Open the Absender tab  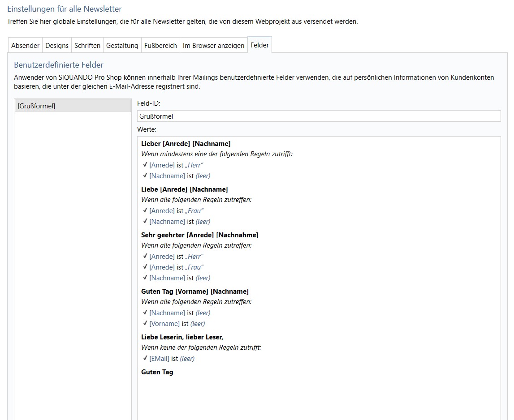(25, 46)
